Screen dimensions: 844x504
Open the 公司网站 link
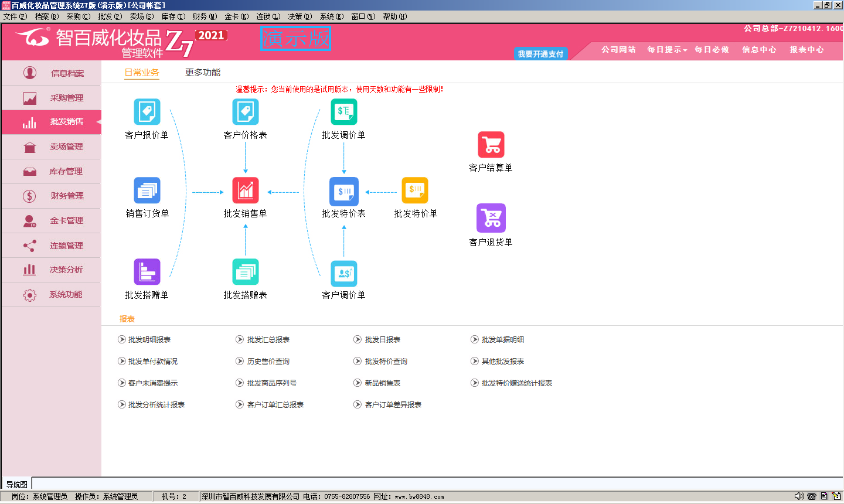(x=618, y=50)
